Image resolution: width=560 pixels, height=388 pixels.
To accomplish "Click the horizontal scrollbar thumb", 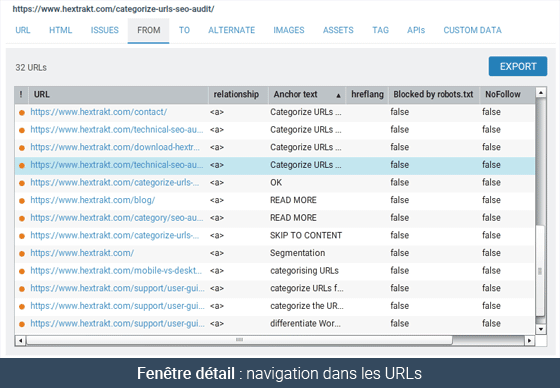I will [239, 340].
